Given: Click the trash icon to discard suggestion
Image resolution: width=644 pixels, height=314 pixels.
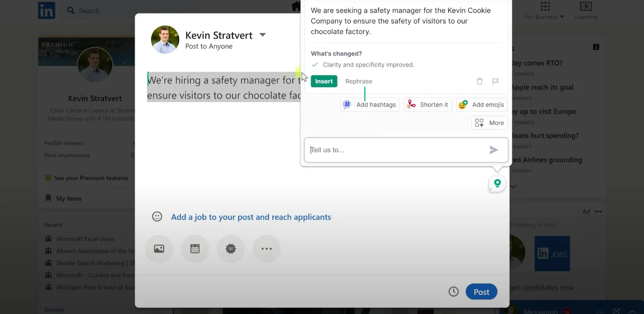Looking at the screenshot, I should click(479, 81).
